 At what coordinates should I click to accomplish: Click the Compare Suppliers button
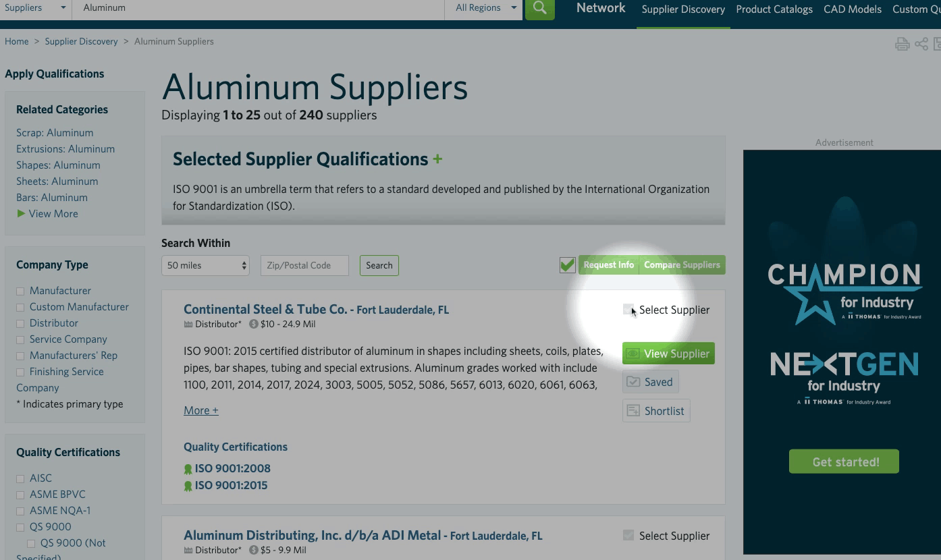682,265
